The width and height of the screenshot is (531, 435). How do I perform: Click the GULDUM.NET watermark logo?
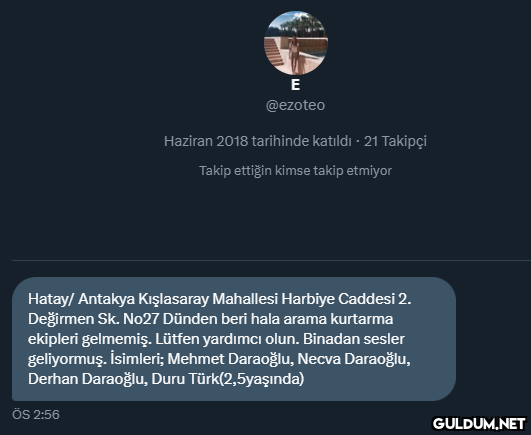point(479,423)
